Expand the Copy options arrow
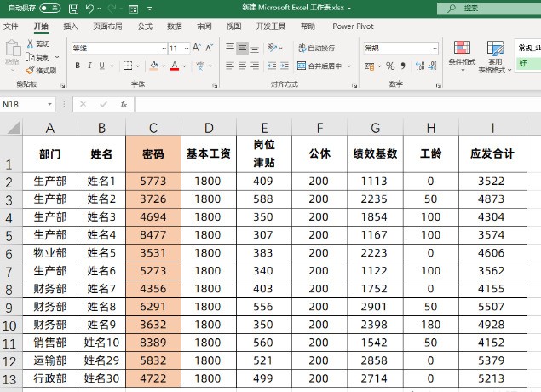The width and height of the screenshot is (541, 392). click(x=57, y=57)
